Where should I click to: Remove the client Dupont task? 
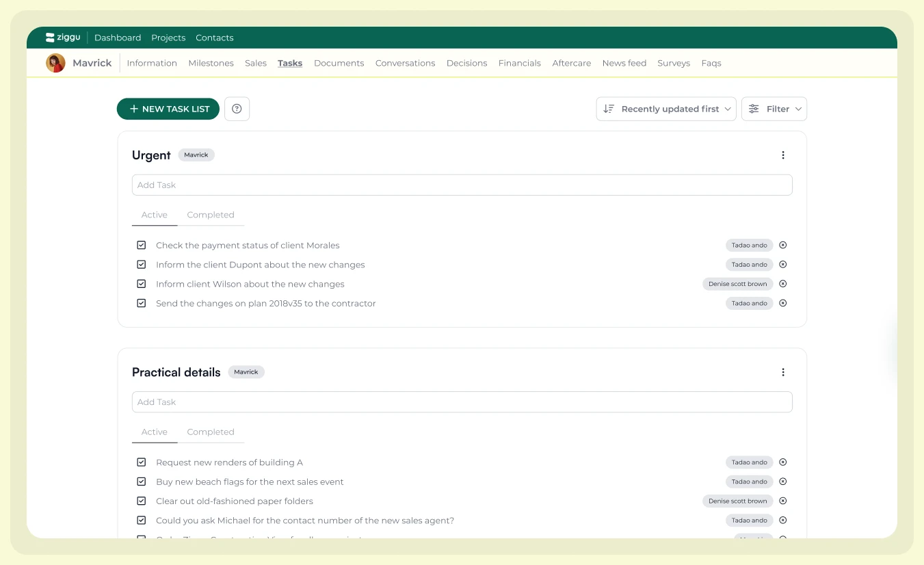783,265
